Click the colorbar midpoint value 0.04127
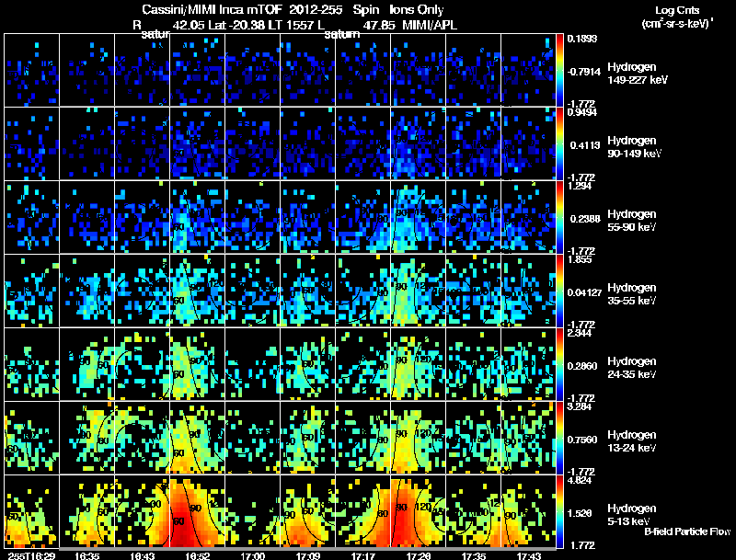The image size is (736, 560). [x=584, y=292]
